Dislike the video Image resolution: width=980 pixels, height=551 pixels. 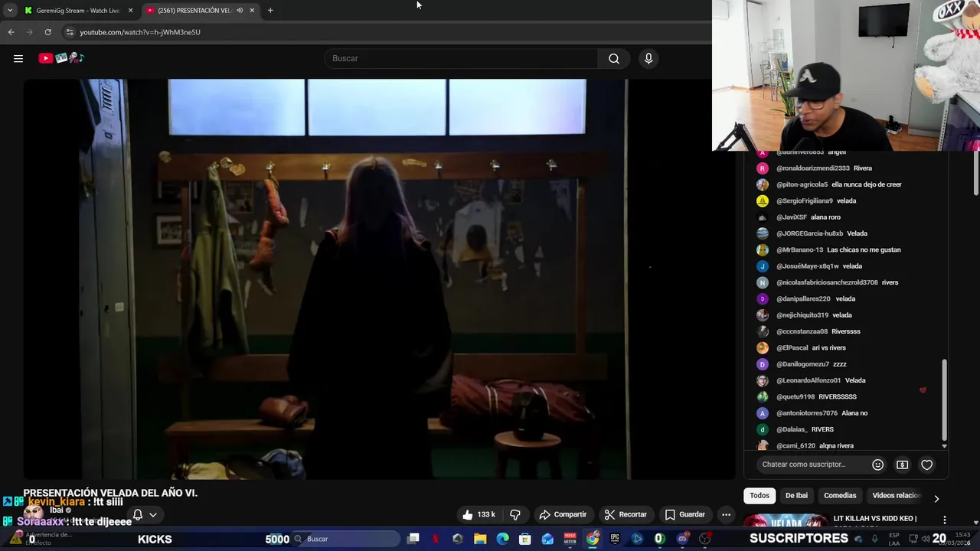(x=515, y=514)
